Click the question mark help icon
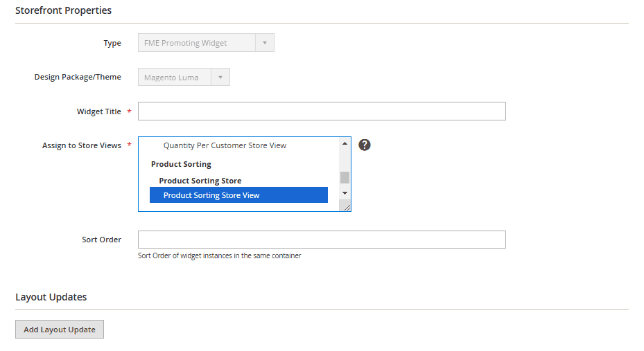 [365, 145]
